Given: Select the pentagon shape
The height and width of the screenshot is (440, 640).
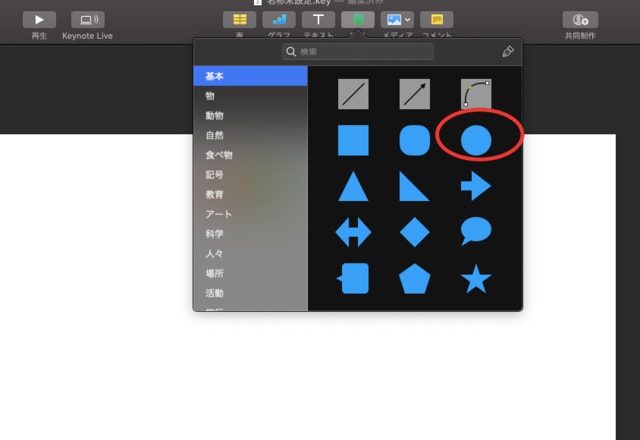Looking at the screenshot, I should pyautogui.click(x=414, y=279).
